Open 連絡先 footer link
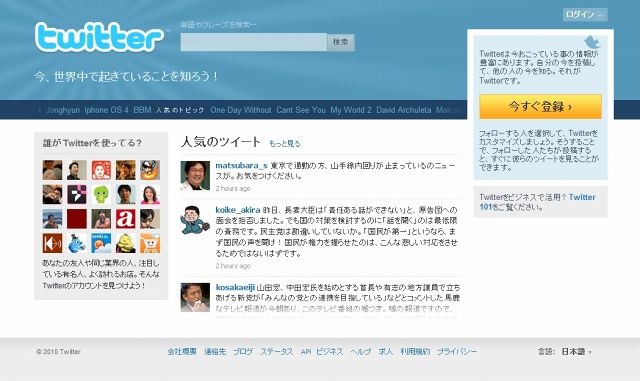The image size is (640, 381). [x=215, y=352]
